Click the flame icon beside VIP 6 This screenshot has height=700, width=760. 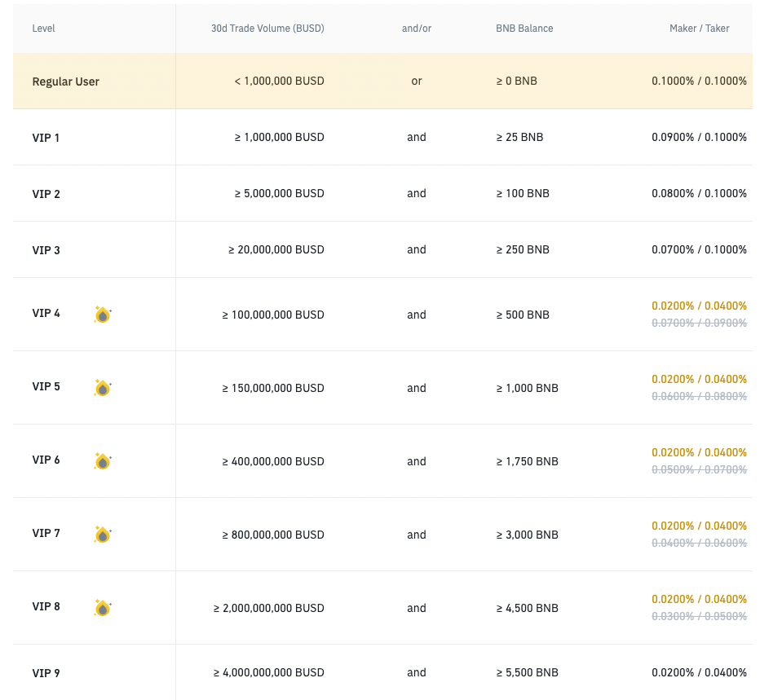click(x=103, y=461)
